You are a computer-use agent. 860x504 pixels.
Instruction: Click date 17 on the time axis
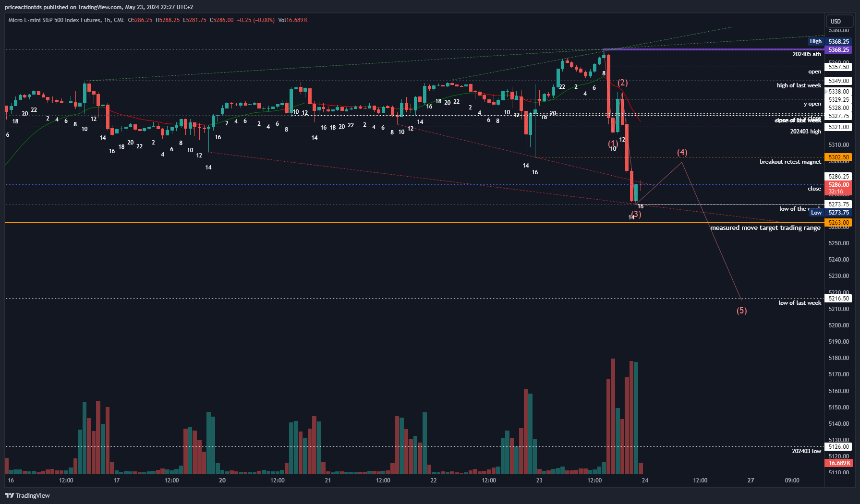coord(117,480)
